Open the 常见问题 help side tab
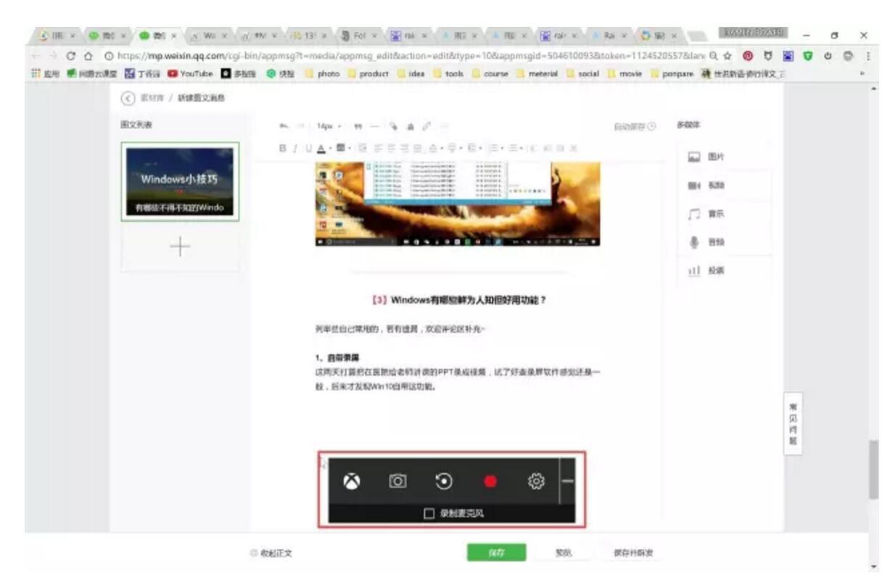The width and height of the screenshot is (893, 588). pos(793,424)
